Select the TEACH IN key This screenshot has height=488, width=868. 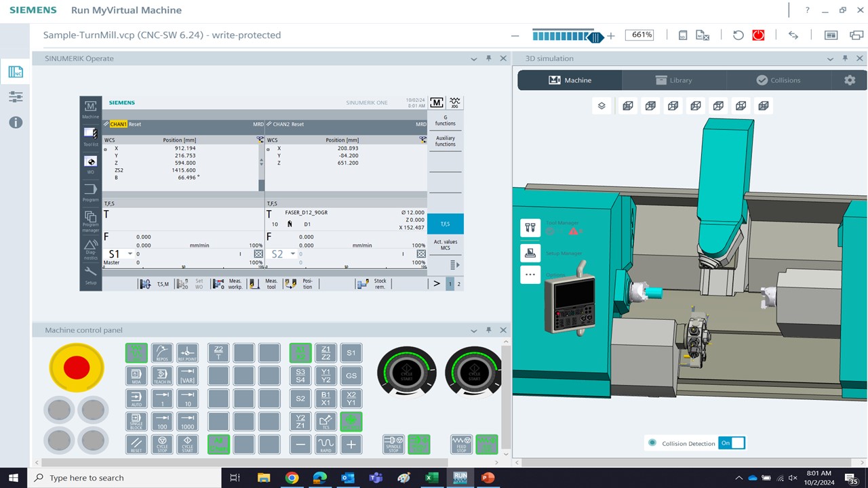pos(162,375)
